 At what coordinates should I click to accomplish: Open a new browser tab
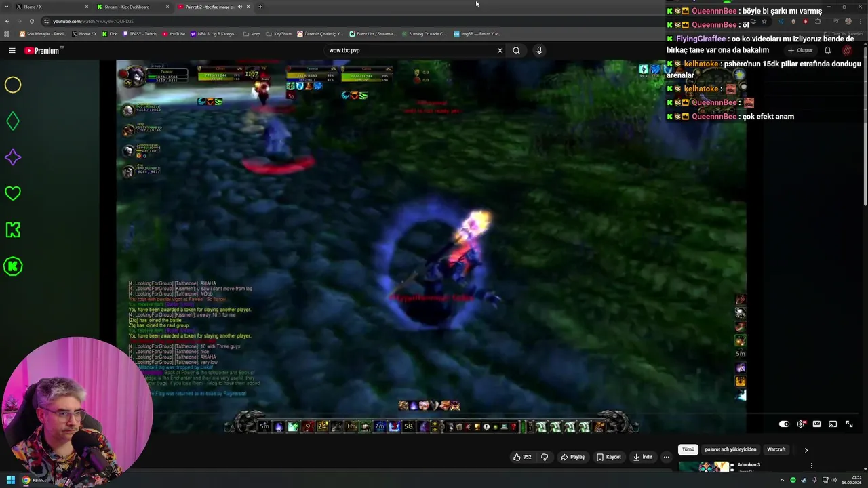[260, 7]
